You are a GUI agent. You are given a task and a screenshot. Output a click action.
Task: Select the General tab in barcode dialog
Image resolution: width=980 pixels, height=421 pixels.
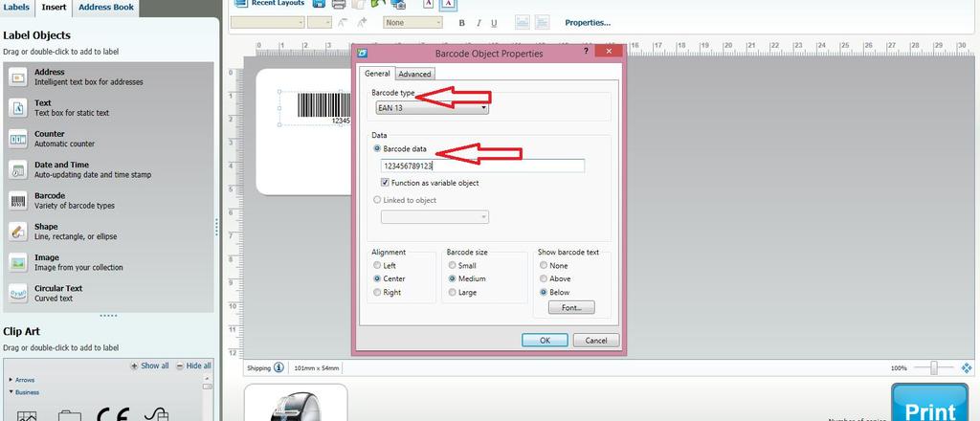click(x=377, y=73)
